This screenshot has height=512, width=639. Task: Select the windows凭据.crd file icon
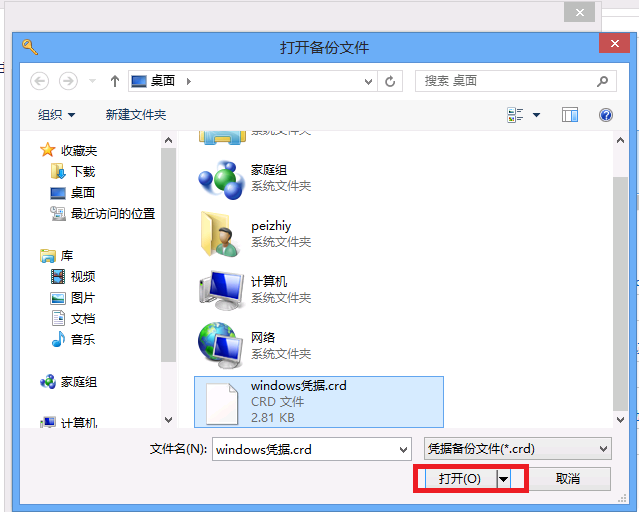pyautogui.click(x=222, y=404)
